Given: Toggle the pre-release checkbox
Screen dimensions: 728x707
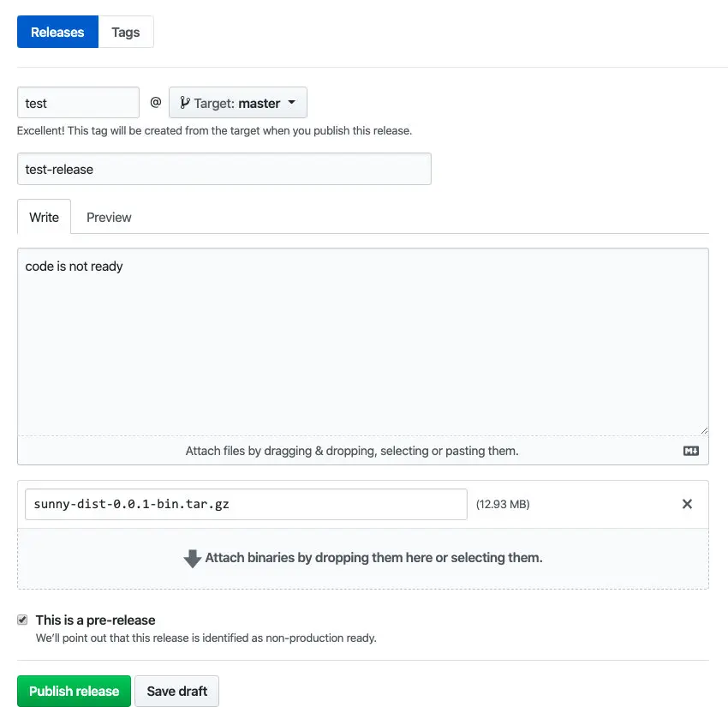Looking at the screenshot, I should [23, 620].
